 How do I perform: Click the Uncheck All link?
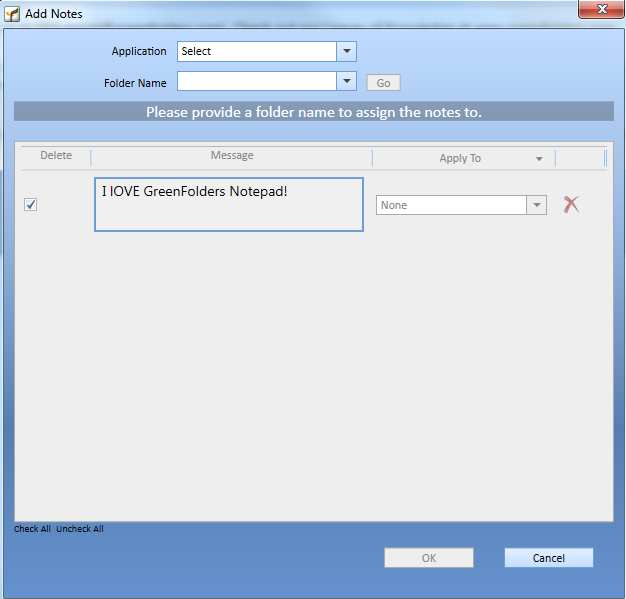pyautogui.click(x=80, y=529)
